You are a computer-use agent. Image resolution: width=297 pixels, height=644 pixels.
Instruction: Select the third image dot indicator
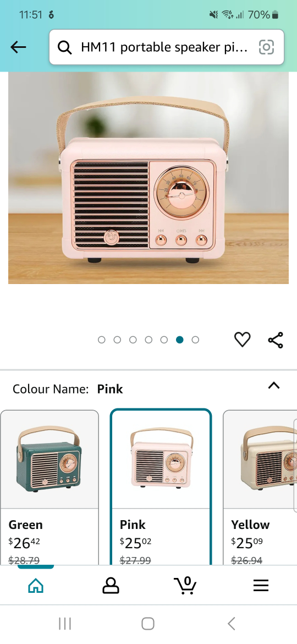(133, 340)
